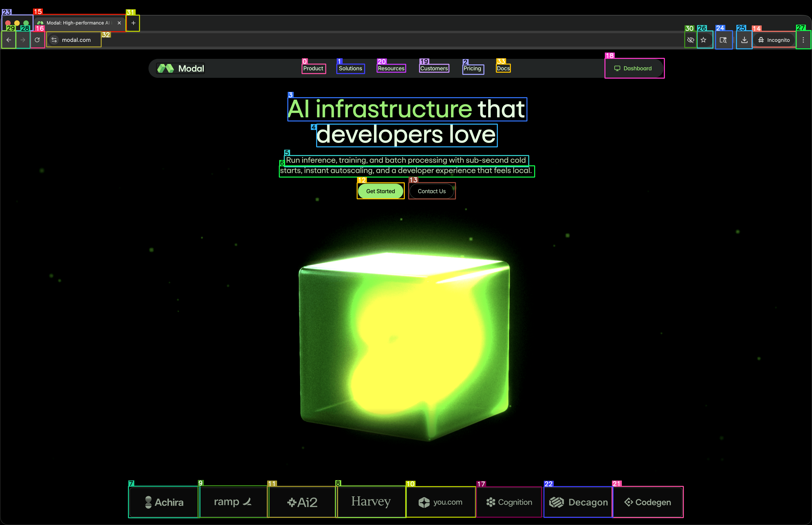This screenshot has width=812, height=525.
Task: Click the green Get Started button
Action: pos(380,191)
